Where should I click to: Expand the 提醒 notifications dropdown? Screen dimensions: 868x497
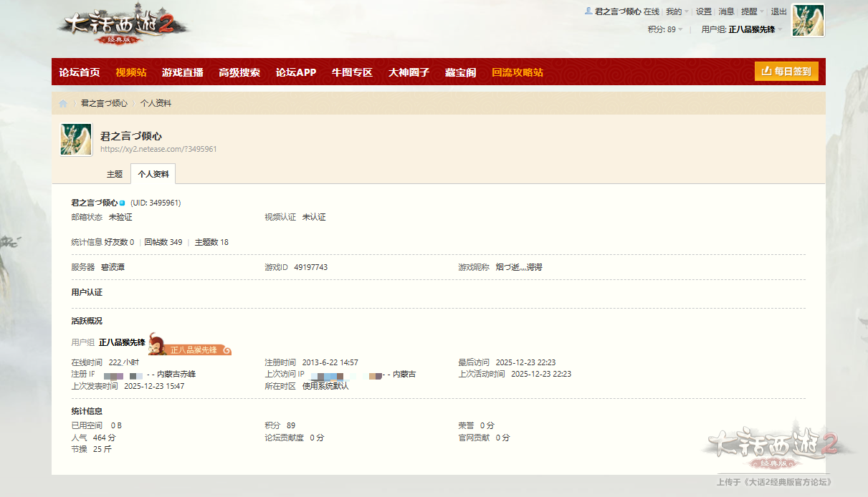tap(752, 11)
